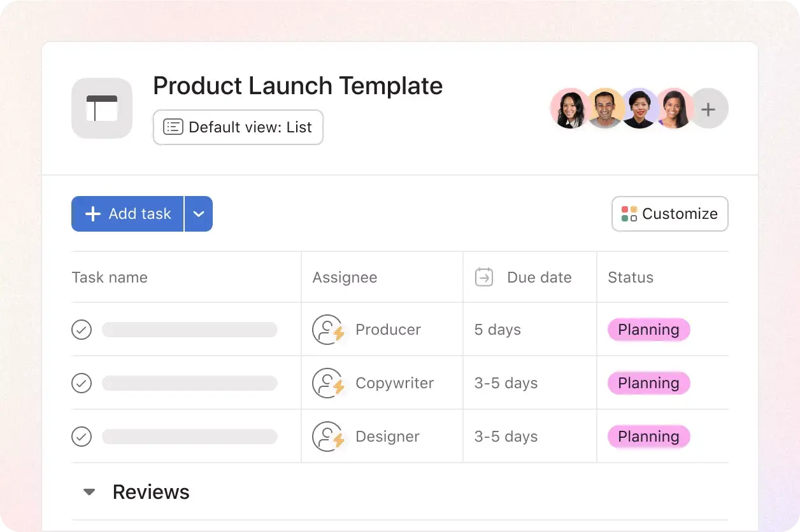Click the Task name column header
The height and width of the screenshot is (532, 800).
point(110,277)
